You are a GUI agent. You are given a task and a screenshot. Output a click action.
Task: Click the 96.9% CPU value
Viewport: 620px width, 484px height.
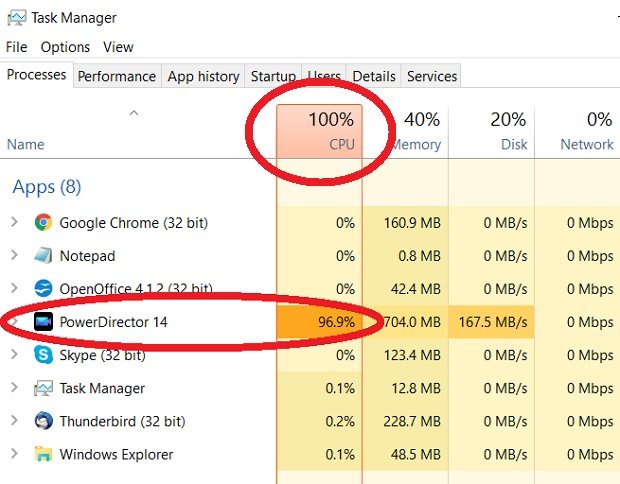pos(336,322)
